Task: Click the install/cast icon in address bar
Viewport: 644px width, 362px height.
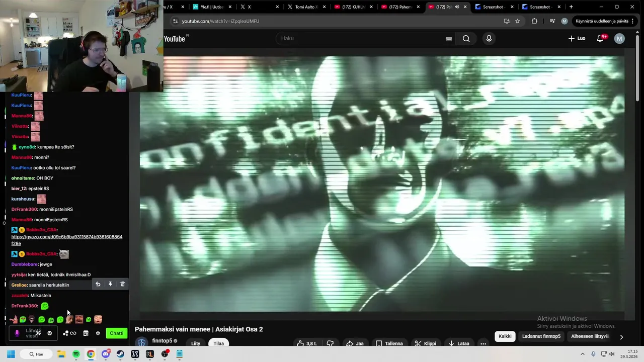Action: click(506, 21)
